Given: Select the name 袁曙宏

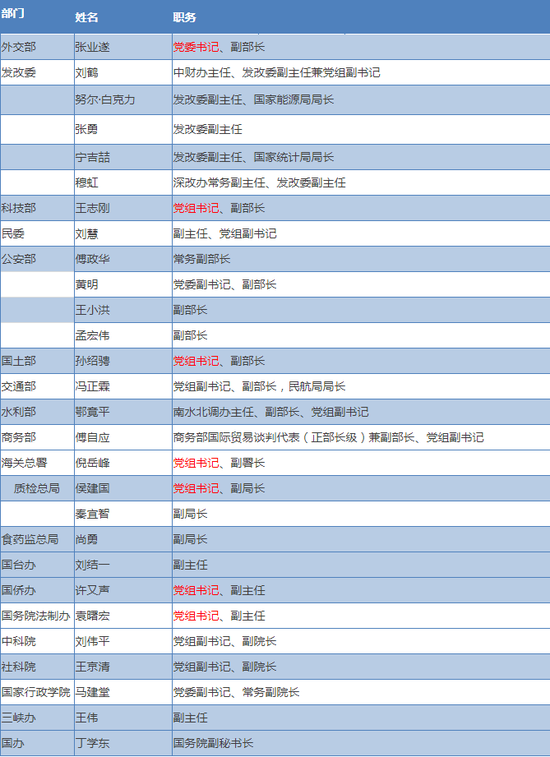Looking at the screenshot, I should [x=92, y=616].
